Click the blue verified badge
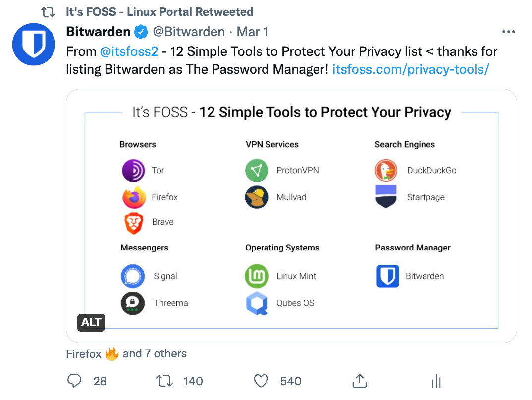 tap(141, 32)
